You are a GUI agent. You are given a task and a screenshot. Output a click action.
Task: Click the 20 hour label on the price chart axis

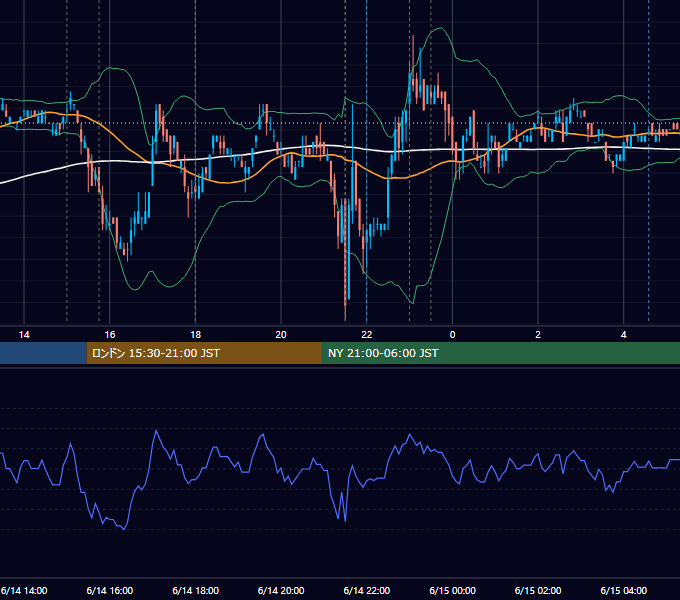point(281,334)
